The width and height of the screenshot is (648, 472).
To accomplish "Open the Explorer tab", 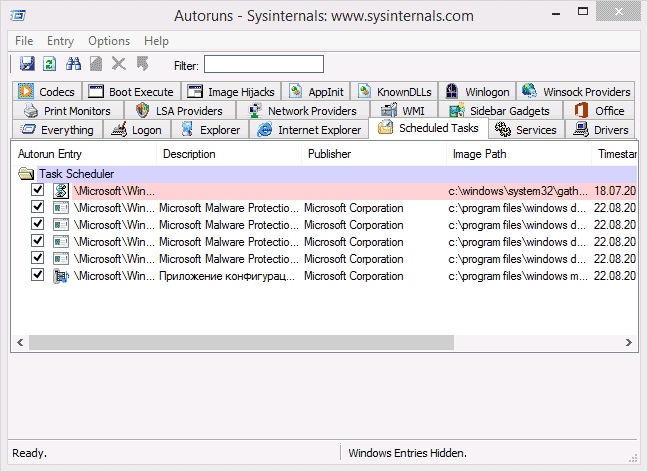I will pyautogui.click(x=210, y=129).
